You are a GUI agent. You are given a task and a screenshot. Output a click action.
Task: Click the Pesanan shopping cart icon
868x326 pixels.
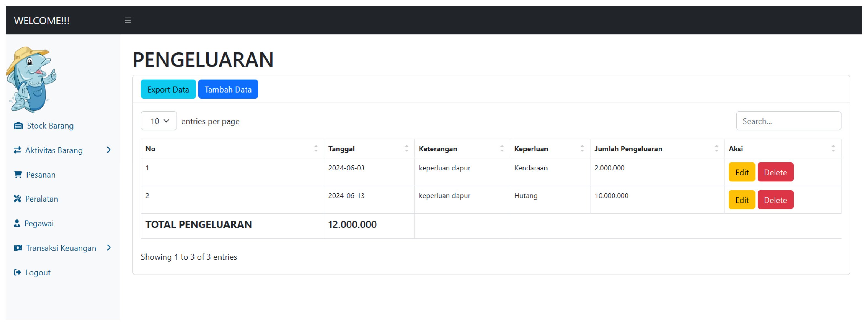(x=18, y=175)
